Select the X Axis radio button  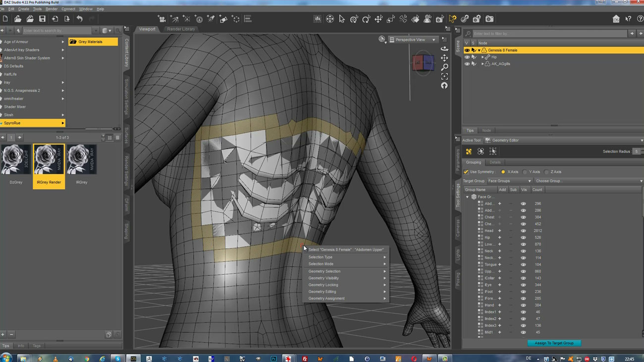(503, 172)
